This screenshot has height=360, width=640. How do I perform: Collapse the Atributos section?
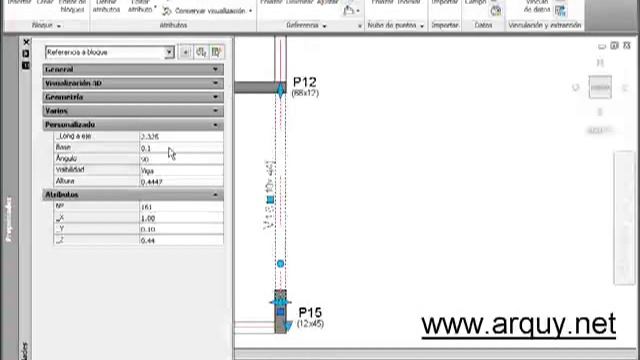(x=133, y=195)
